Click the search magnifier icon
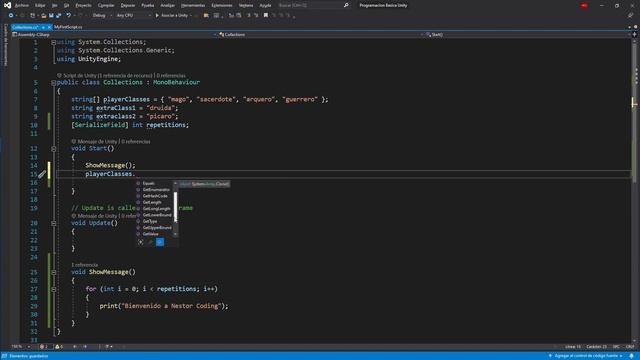This screenshot has width=640, height=360. point(346,5)
